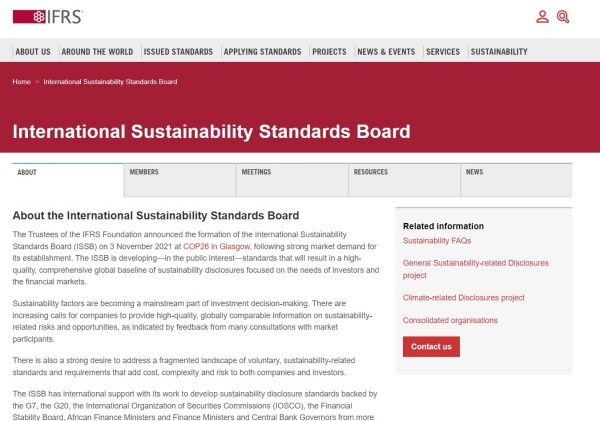Viewport: 600px width, 421px height.
Task: Select the About tab
Action: pos(68,180)
